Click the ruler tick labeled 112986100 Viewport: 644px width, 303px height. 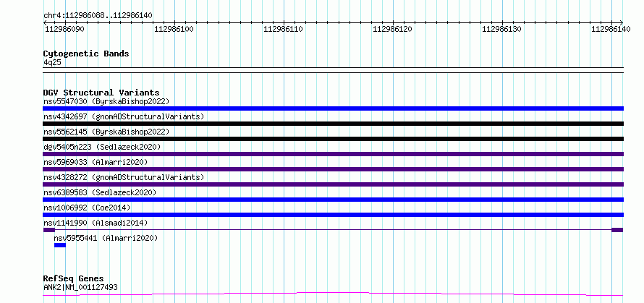pos(174,29)
